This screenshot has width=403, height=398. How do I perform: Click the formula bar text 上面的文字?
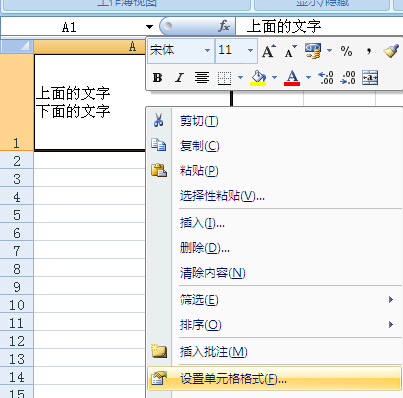[284, 26]
